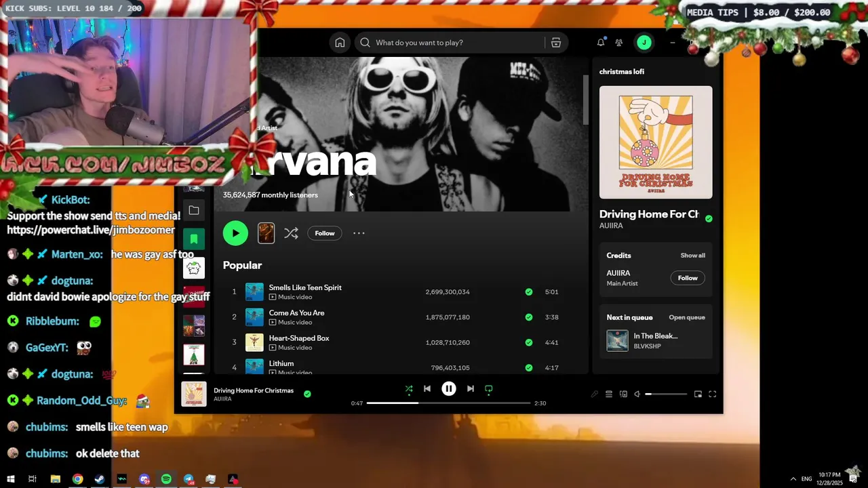The height and width of the screenshot is (488, 868).
Task: Open Connect to a device icon
Action: point(623,394)
